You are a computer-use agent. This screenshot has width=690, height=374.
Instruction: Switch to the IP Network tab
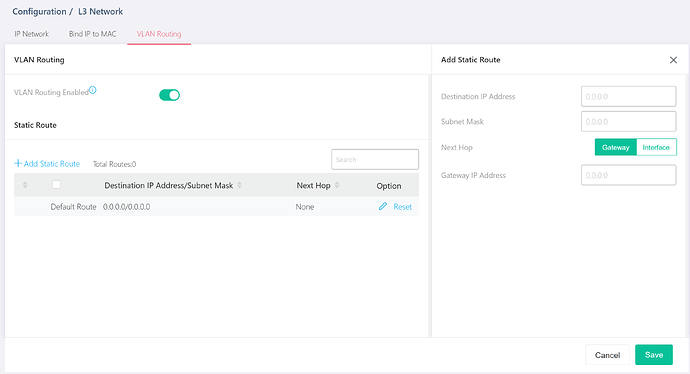pos(32,34)
